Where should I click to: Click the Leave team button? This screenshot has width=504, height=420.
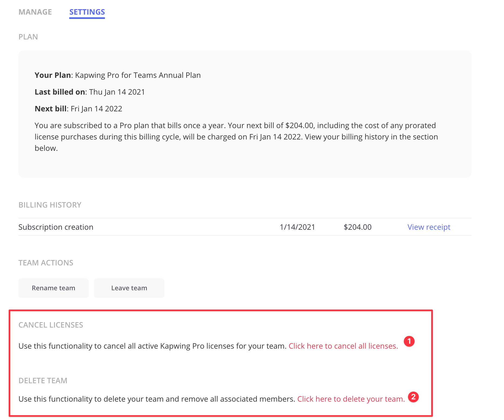click(x=129, y=288)
